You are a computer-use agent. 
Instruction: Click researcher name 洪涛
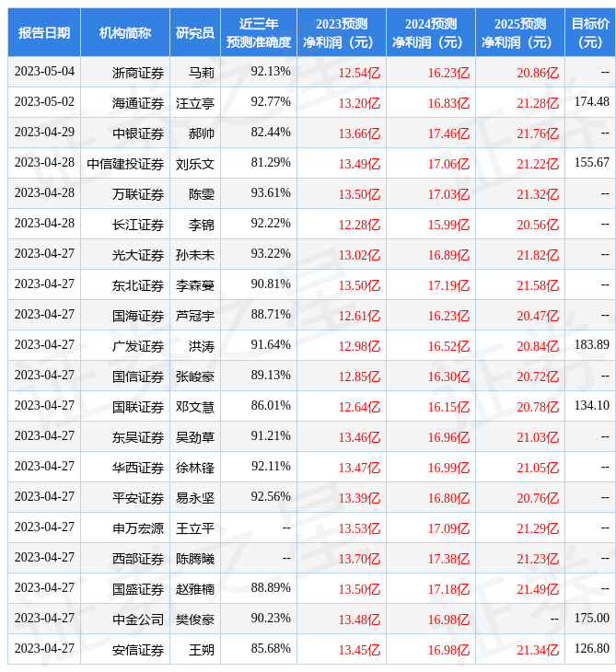(x=202, y=346)
